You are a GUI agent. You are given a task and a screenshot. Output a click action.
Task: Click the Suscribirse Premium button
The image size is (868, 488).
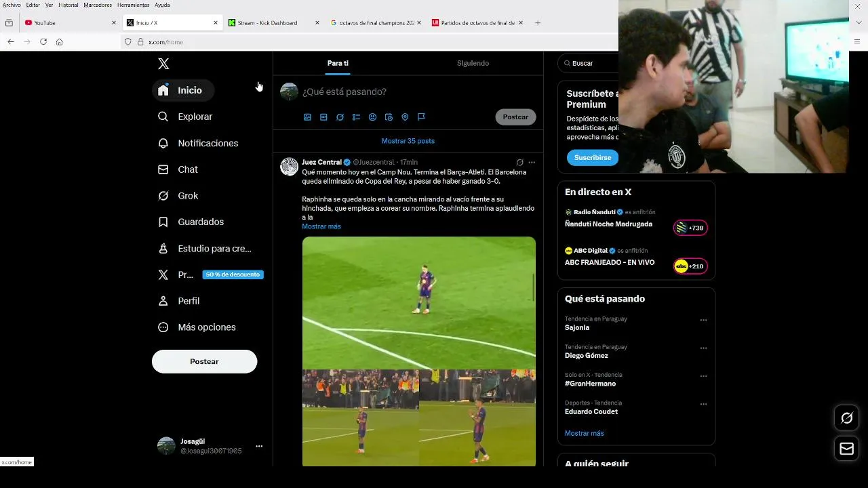click(593, 157)
